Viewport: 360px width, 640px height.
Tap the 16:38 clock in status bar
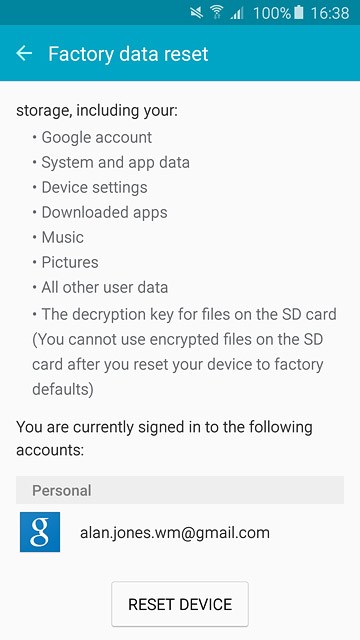pyautogui.click(x=330, y=13)
